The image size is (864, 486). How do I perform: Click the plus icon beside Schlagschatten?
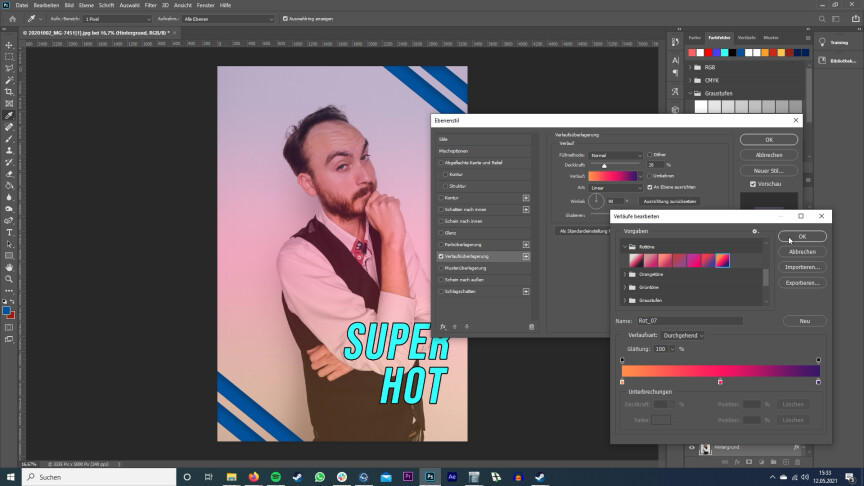526,291
